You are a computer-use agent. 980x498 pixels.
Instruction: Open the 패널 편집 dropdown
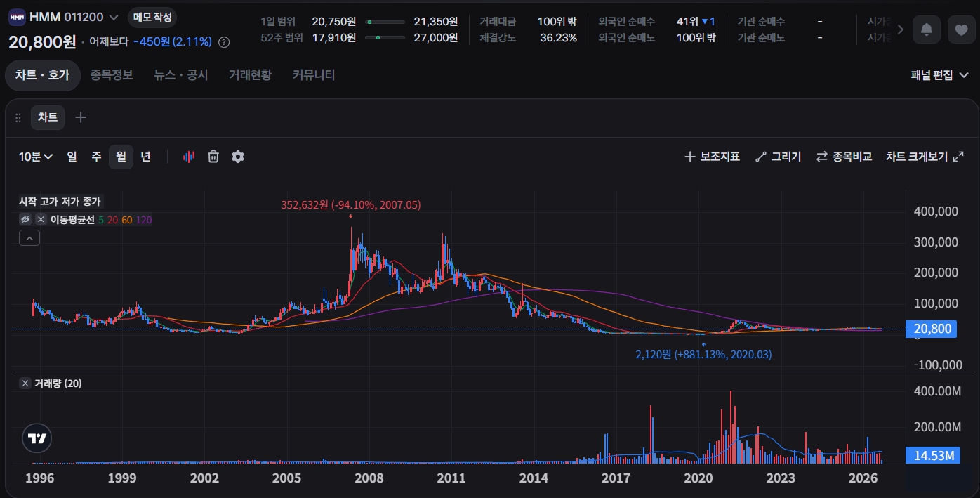[x=939, y=75]
